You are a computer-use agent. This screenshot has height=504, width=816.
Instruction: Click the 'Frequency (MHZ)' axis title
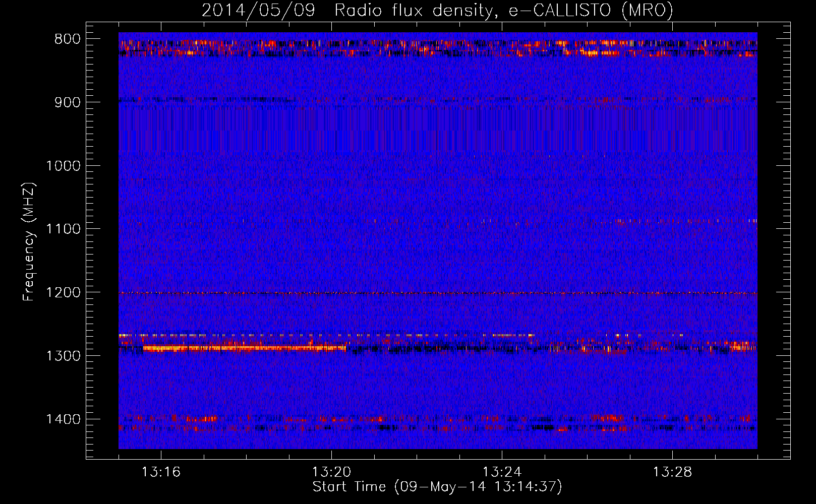tap(29, 242)
